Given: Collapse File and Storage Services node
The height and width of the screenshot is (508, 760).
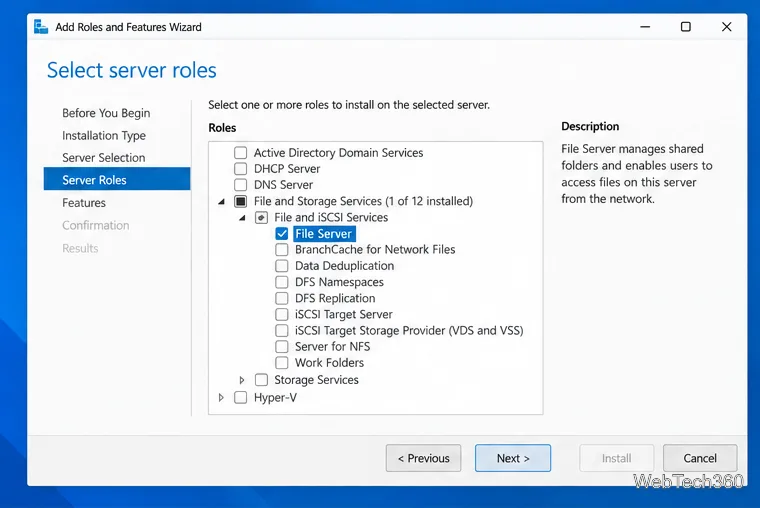Looking at the screenshot, I should pos(222,202).
